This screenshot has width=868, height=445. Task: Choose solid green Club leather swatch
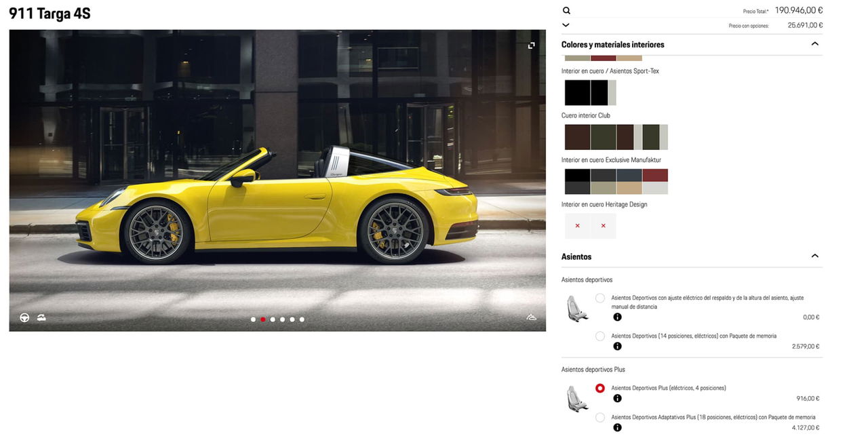point(604,137)
